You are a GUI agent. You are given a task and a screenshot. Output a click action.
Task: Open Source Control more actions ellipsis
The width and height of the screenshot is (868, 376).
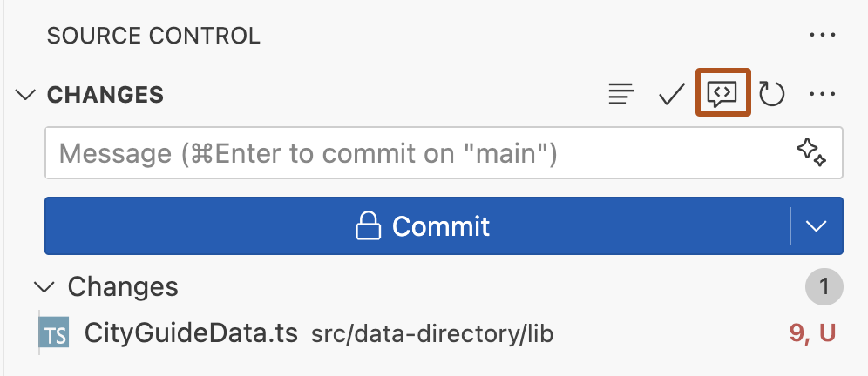(x=822, y=36)
